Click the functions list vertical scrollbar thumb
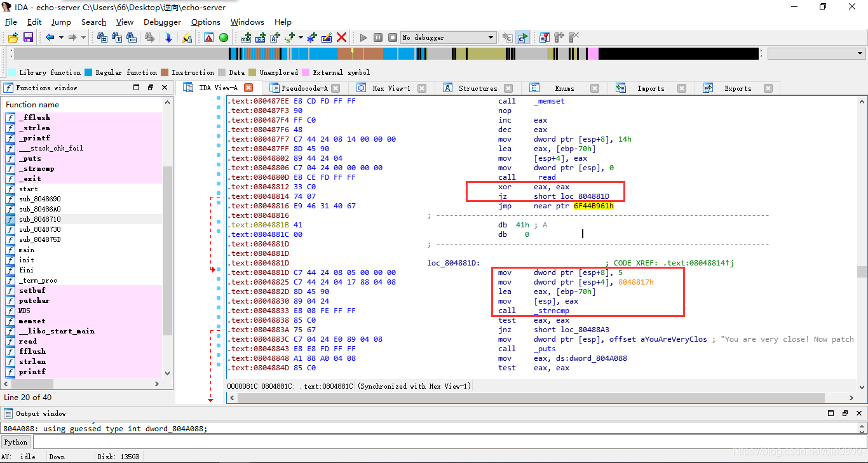The image size is (868, 463). pyautogui.click(x=168, y=251)
